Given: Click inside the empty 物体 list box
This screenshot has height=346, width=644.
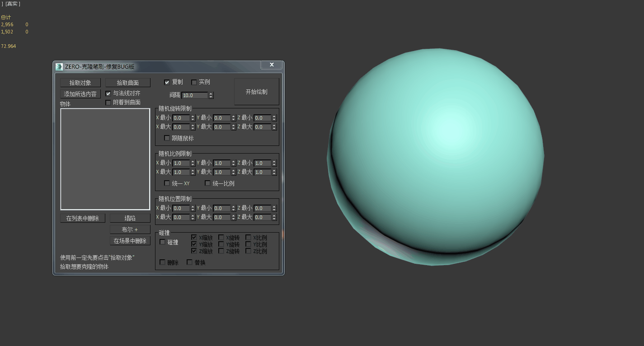Looking at the screenshot, I should click(105, 159).
